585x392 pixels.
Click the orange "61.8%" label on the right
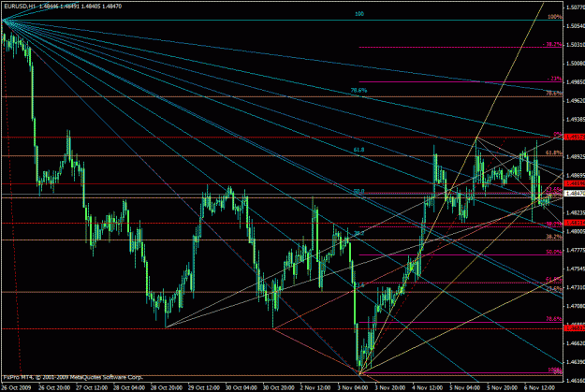coord(554,152)
